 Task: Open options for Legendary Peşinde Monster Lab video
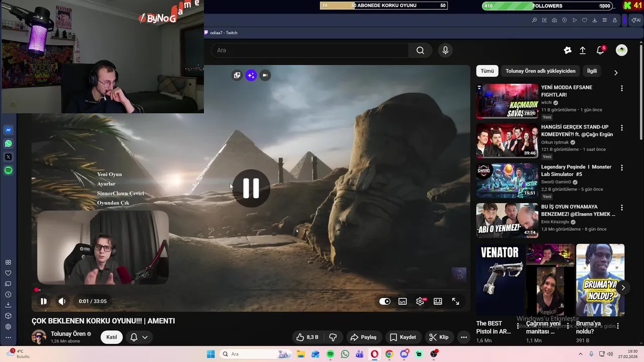(622, 168)
